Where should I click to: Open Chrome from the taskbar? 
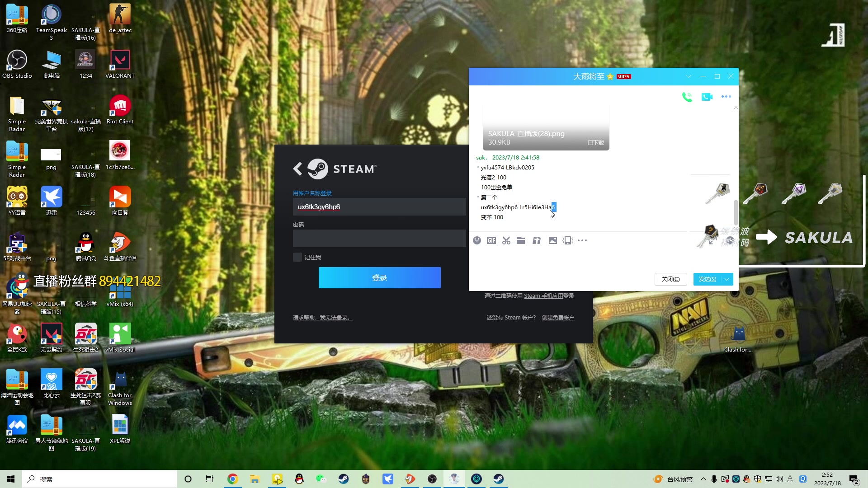tap(232, 479)
